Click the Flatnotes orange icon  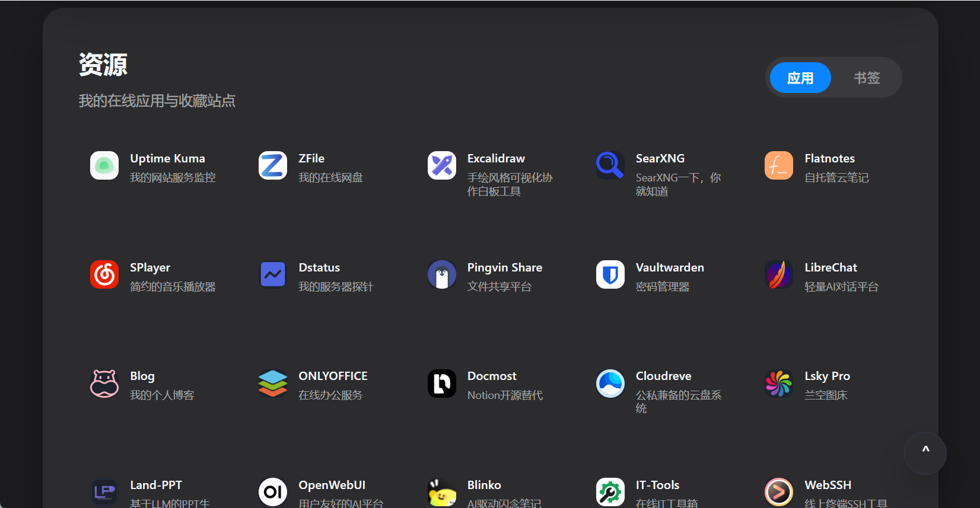(779, 165)
